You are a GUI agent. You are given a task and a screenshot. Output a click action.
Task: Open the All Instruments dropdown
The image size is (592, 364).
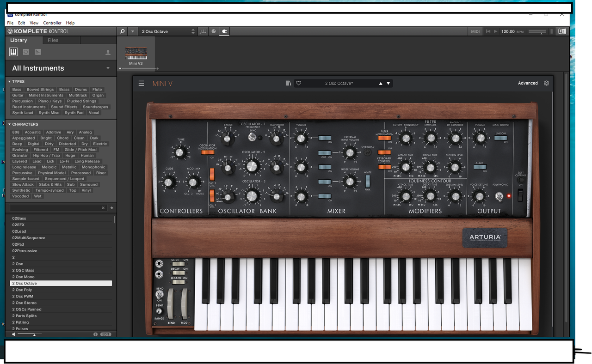61,68
